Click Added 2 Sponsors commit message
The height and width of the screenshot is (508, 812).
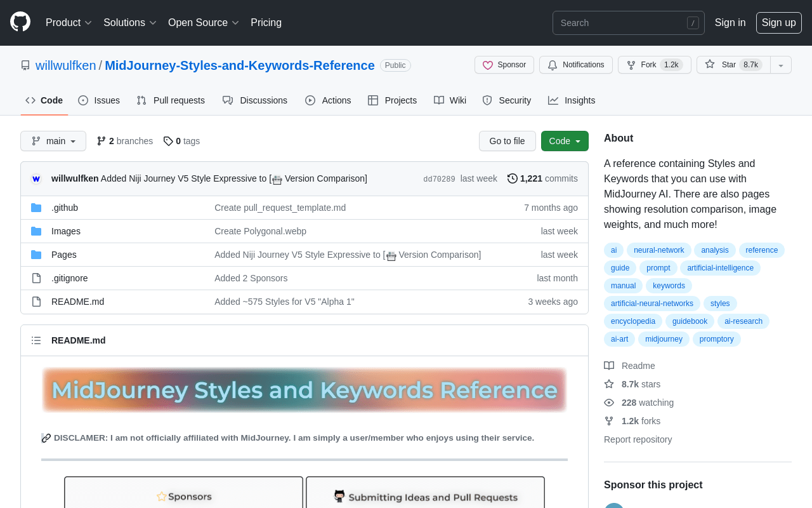(251, 278)
